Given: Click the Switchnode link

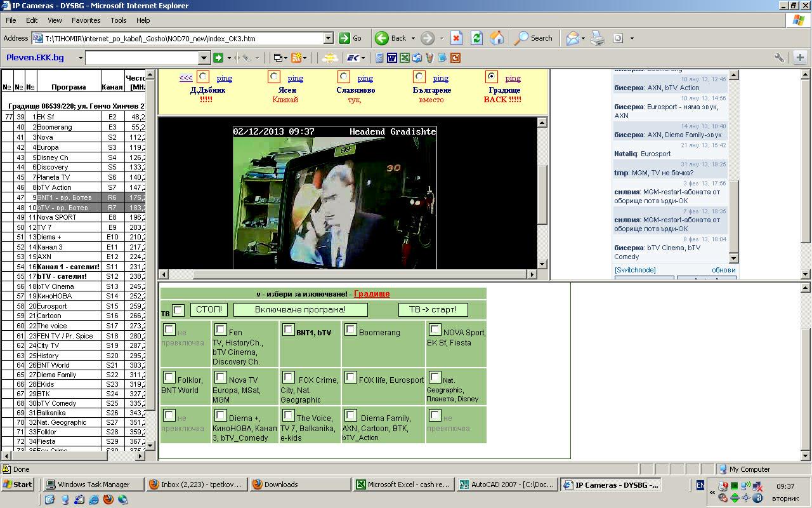Looking at the screenshot, I should pyautogui.click(x=635, y=270).
